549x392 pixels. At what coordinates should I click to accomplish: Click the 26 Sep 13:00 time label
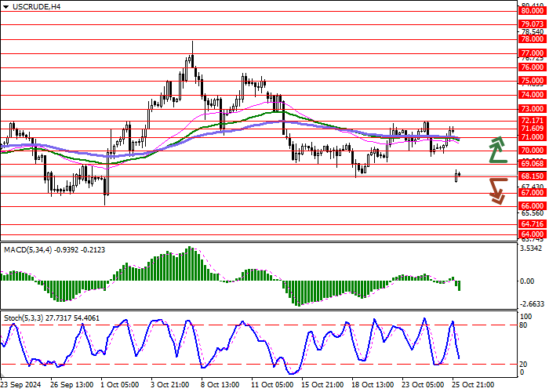72,385
